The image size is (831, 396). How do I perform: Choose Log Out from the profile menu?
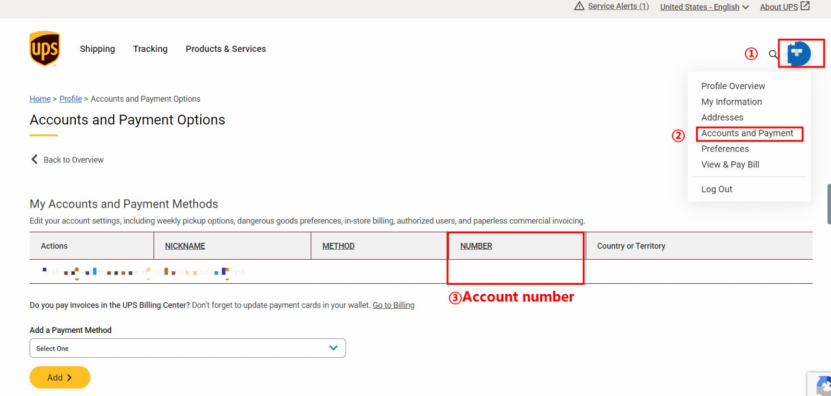(x=717, y=189)
